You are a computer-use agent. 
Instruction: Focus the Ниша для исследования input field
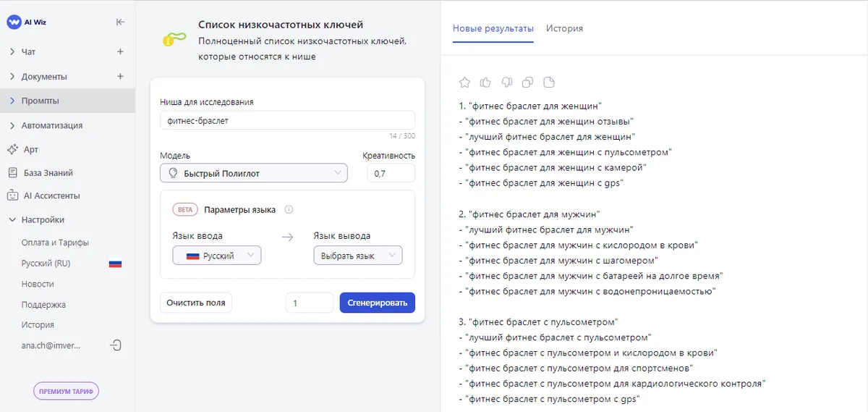(287, 120)
